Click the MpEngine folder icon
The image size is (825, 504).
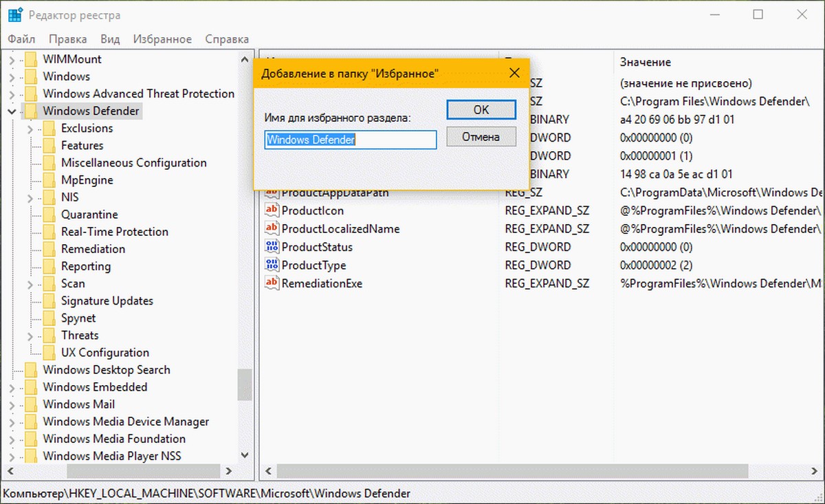pyautogui.click(x=48, y=179)
